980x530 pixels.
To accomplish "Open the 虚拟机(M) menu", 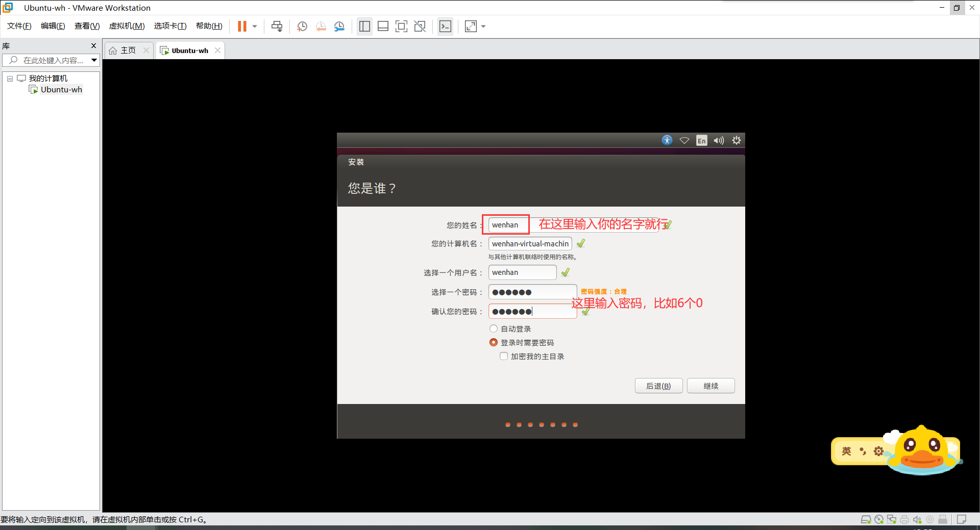I will coord(127,26).
